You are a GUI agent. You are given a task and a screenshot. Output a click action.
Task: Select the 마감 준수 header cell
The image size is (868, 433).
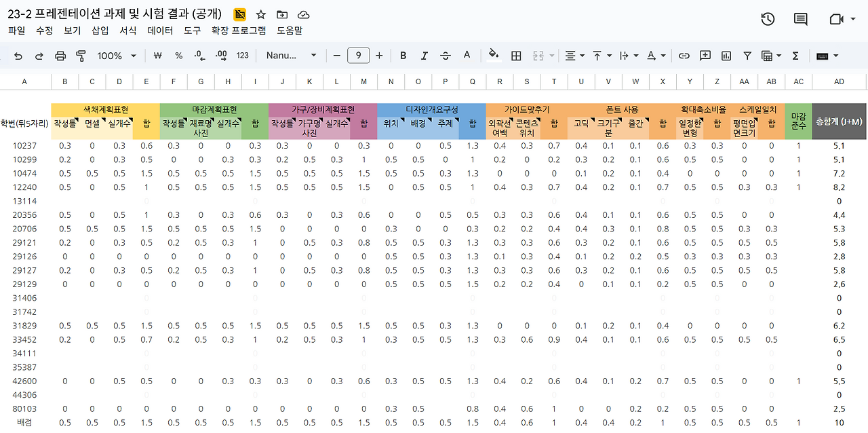click(x=798, y=121)
